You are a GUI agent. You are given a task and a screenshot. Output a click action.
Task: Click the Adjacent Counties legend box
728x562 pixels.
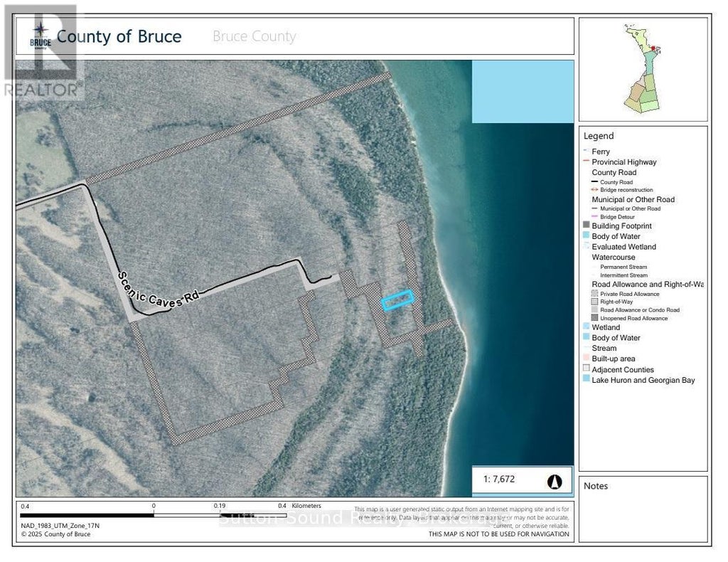coord(587,369)
